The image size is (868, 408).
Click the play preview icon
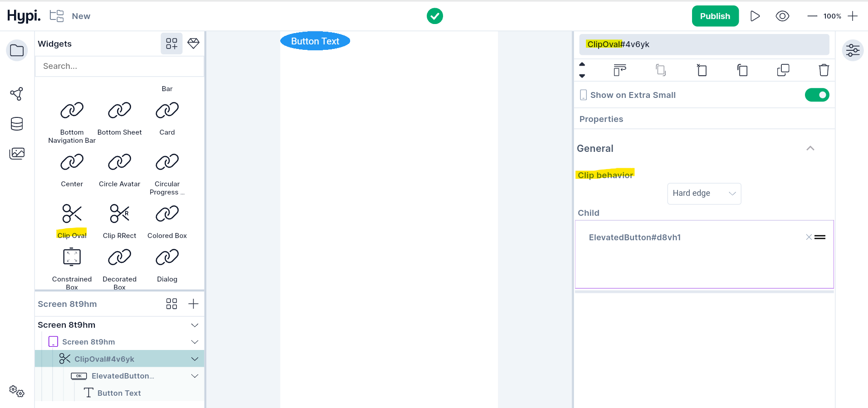click(755, 16)
